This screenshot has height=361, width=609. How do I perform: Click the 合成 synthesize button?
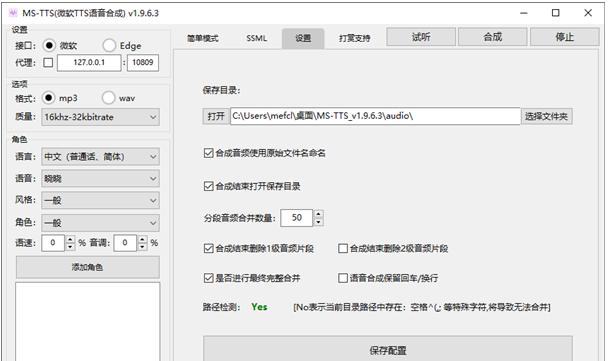[492, 37]
